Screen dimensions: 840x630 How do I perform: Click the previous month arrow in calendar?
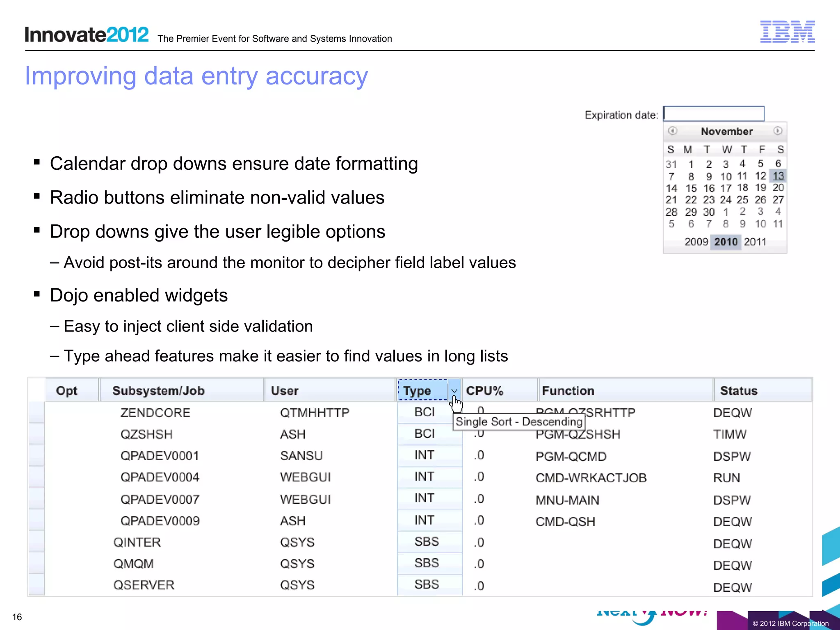click(672, 131)
